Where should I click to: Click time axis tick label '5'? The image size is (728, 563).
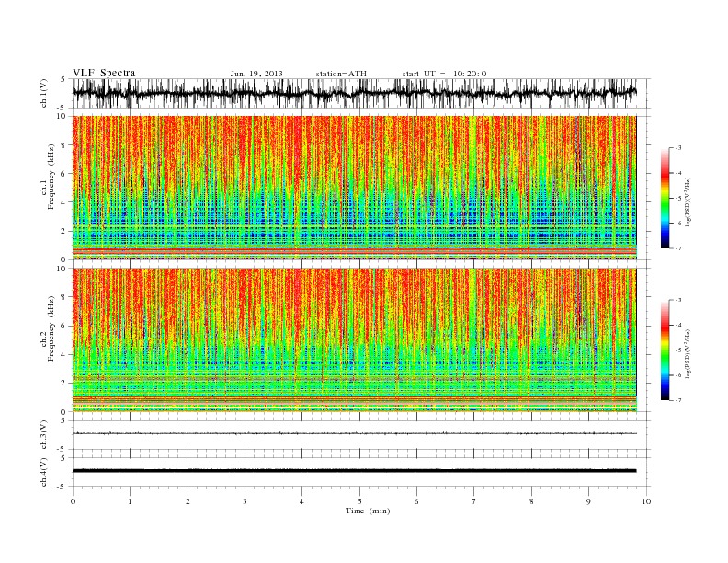coord(359,501)
